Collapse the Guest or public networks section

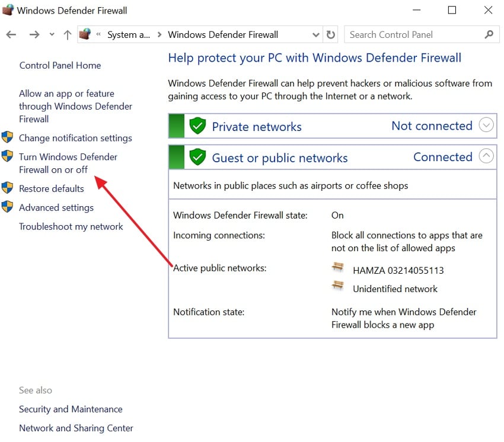486,156
